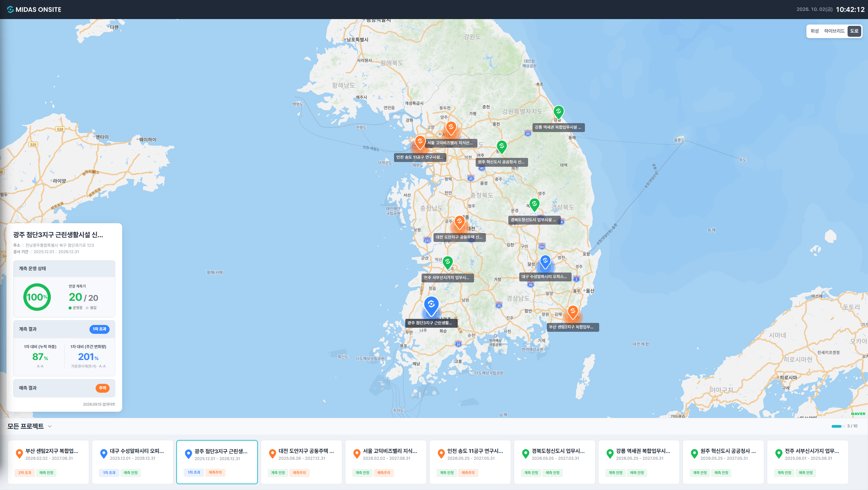Switch map to 도로 view
Viewport: 868px width, 490px height.
click(x=854, y=31)
